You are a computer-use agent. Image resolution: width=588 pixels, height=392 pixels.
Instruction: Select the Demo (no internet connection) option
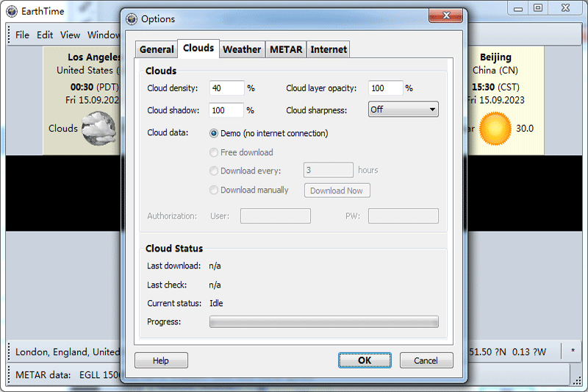(214, 133)
